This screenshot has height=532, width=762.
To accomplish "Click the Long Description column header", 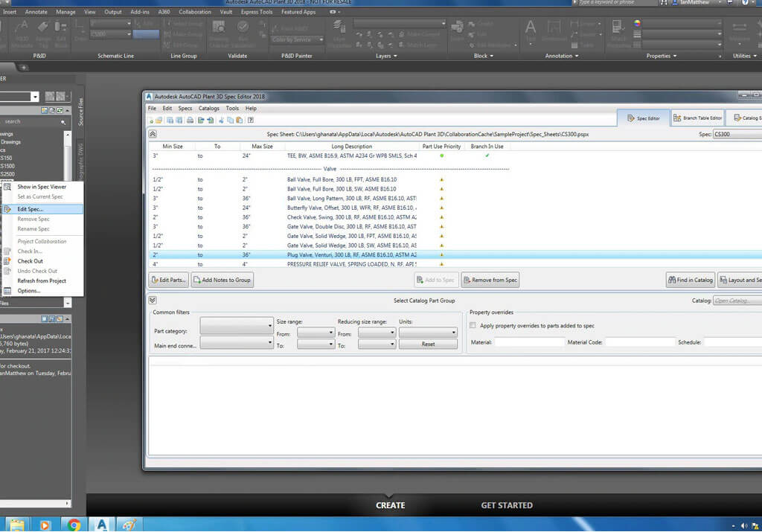I will [352, 147].
